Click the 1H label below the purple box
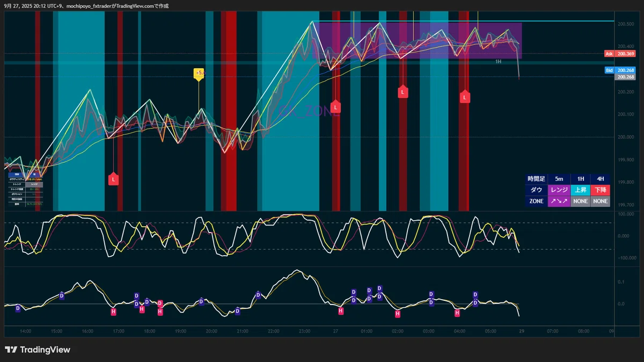 pyautogui.click(x=498, y=62)
